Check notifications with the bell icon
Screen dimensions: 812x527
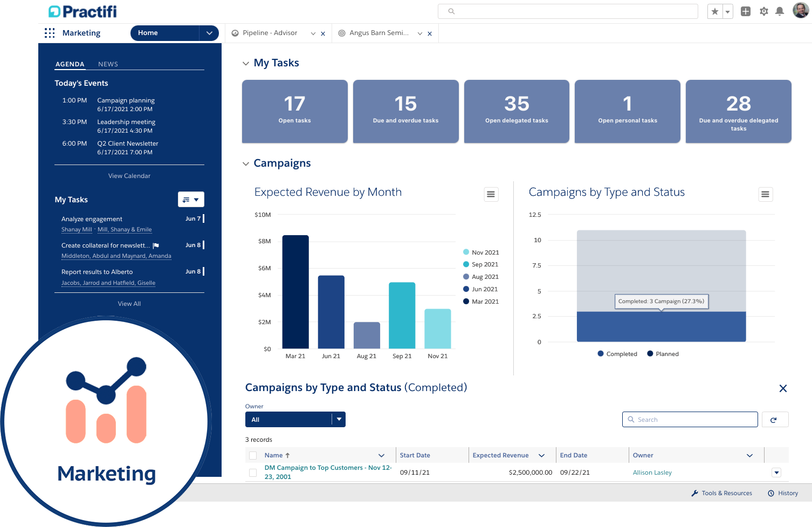780,11
